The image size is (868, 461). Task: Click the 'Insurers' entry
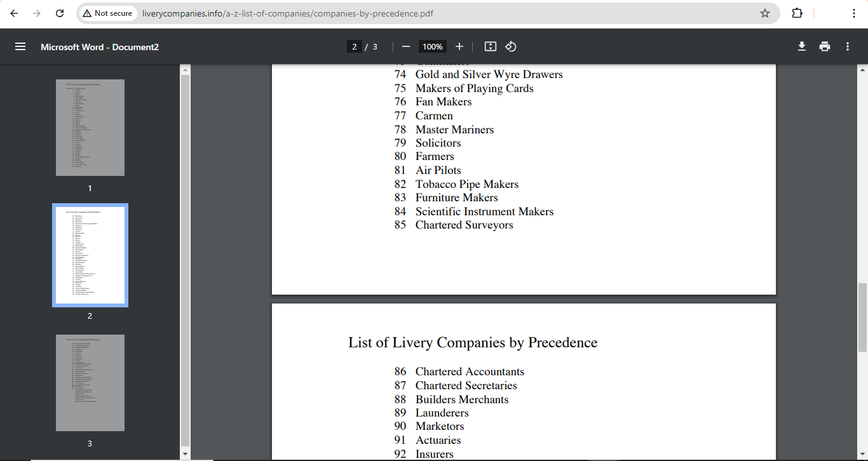click(435, 454)
